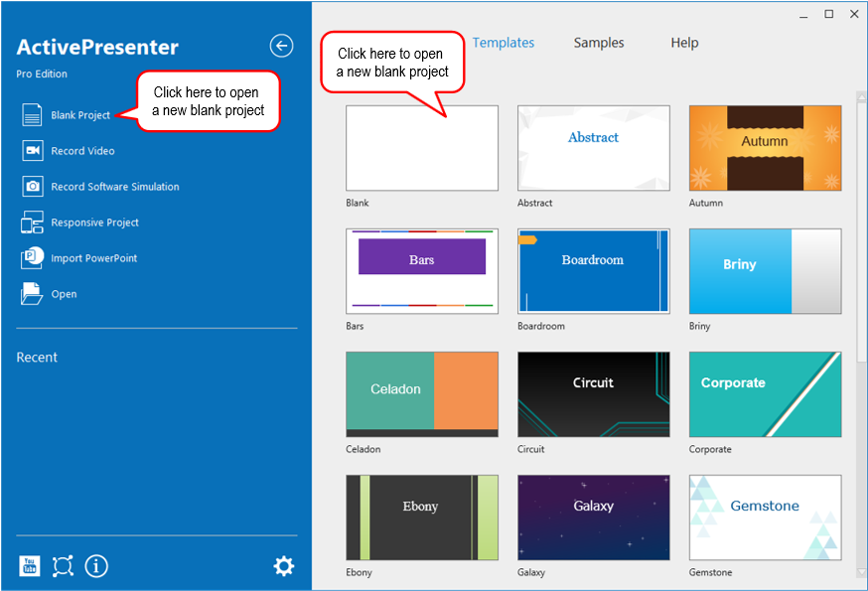Click the Pro Edition label
This screenshot has height=591, width=868.
[x=42, y=74]
